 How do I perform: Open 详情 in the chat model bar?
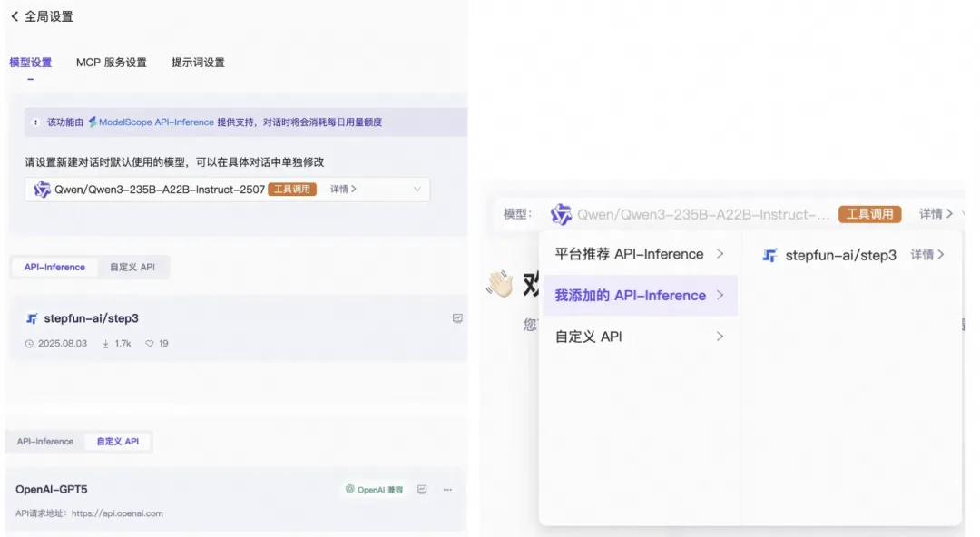(x=936, y=214)
